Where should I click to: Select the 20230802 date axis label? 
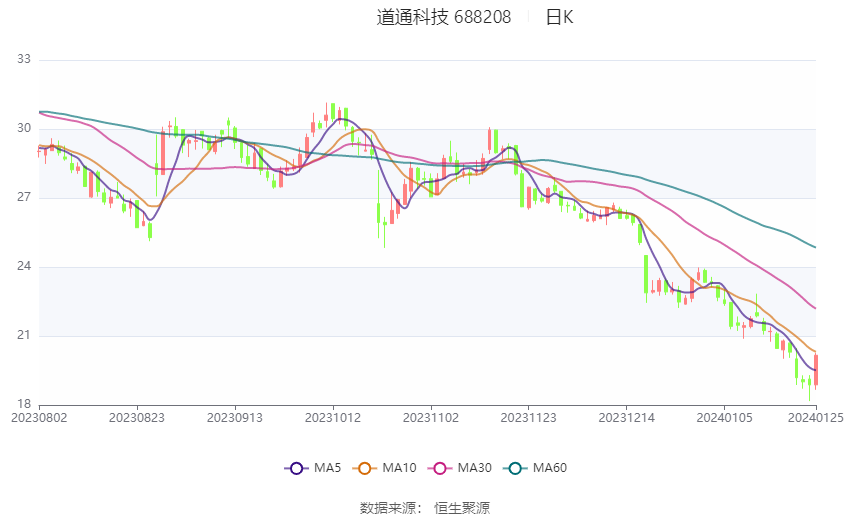39,418
